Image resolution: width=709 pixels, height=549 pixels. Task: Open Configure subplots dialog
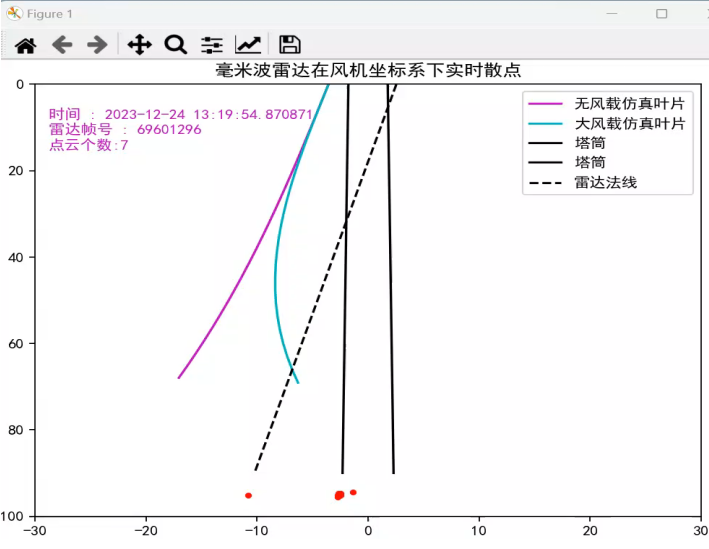[212, 45]
